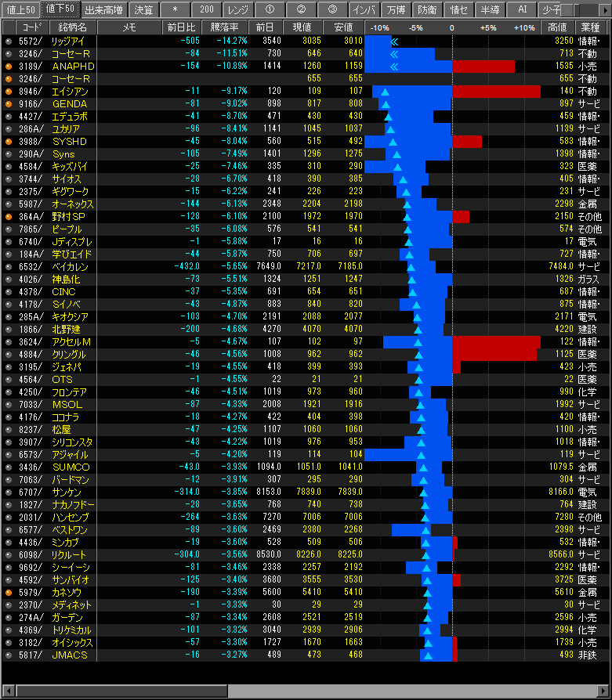612x700 pixels.
Task: Click the 業種 column header
Action: [590, 27]
